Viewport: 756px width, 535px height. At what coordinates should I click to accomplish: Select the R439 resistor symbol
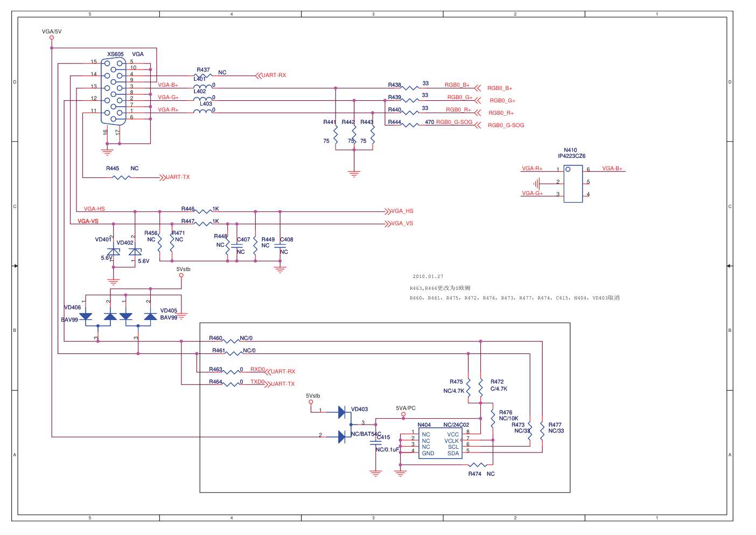[x=410, y=100]
